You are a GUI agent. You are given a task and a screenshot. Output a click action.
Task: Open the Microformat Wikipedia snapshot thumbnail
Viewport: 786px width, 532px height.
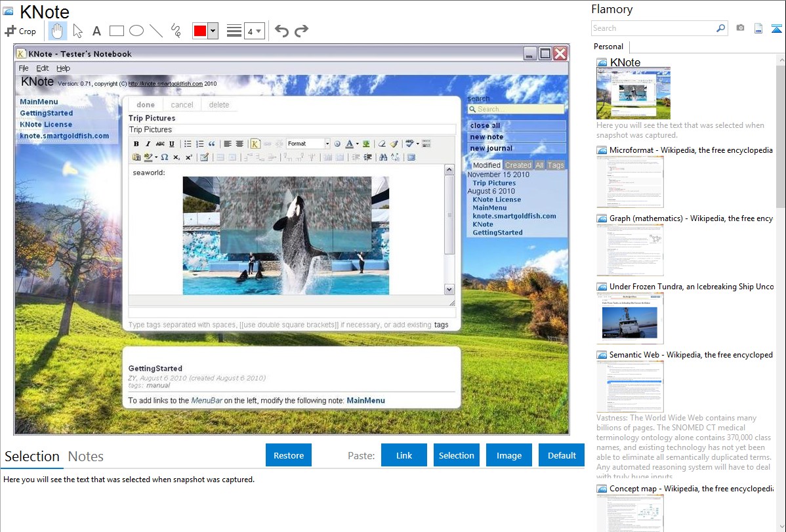point(630,182)
